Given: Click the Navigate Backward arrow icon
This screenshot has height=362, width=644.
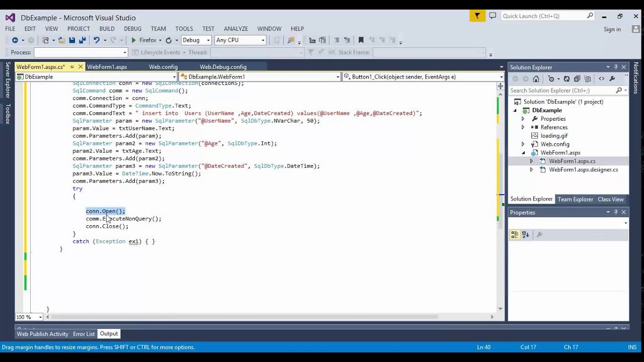Looking at the screenshot, I should [15, 40].
